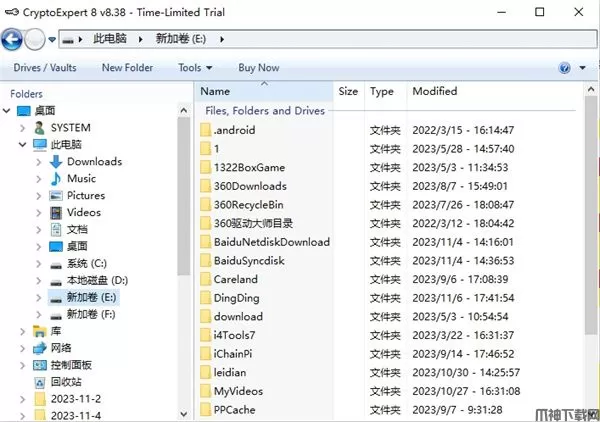Select the 360RecycleBin folder icon

[x=205, y=205]
